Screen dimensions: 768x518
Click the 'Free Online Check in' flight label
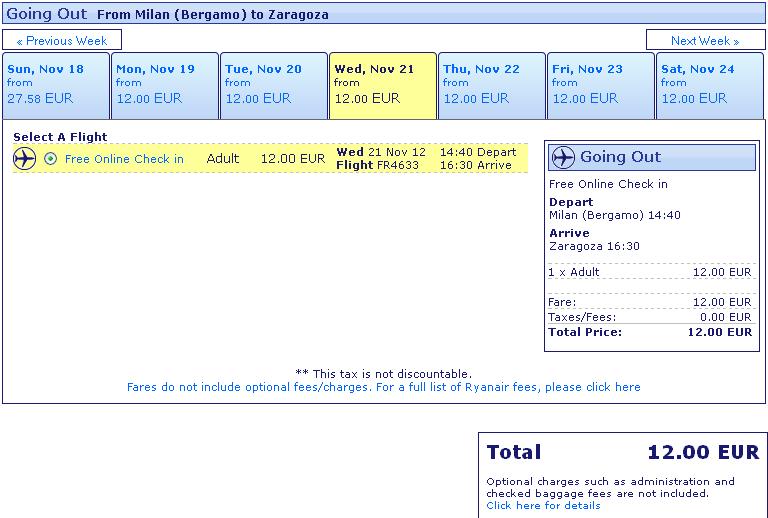point(124,159)
